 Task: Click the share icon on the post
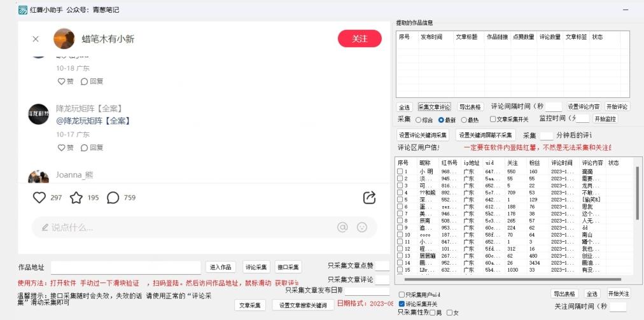369,198
